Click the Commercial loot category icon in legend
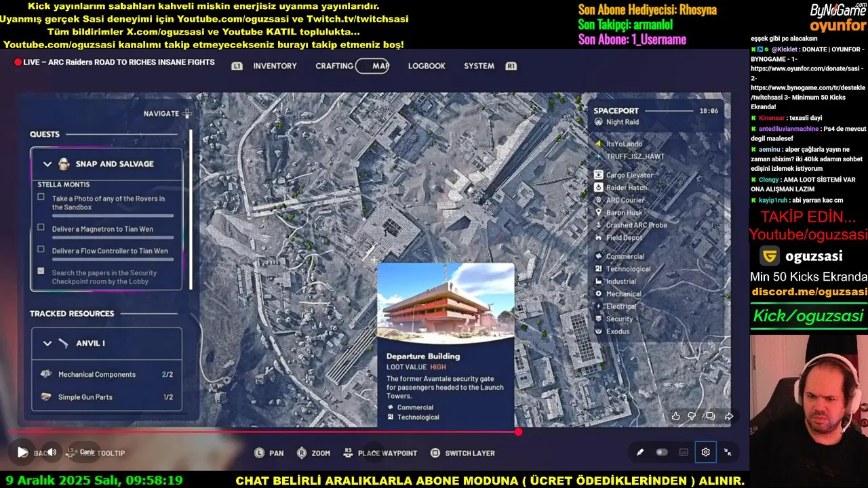 pyautogui.click(x=599, y=256)
